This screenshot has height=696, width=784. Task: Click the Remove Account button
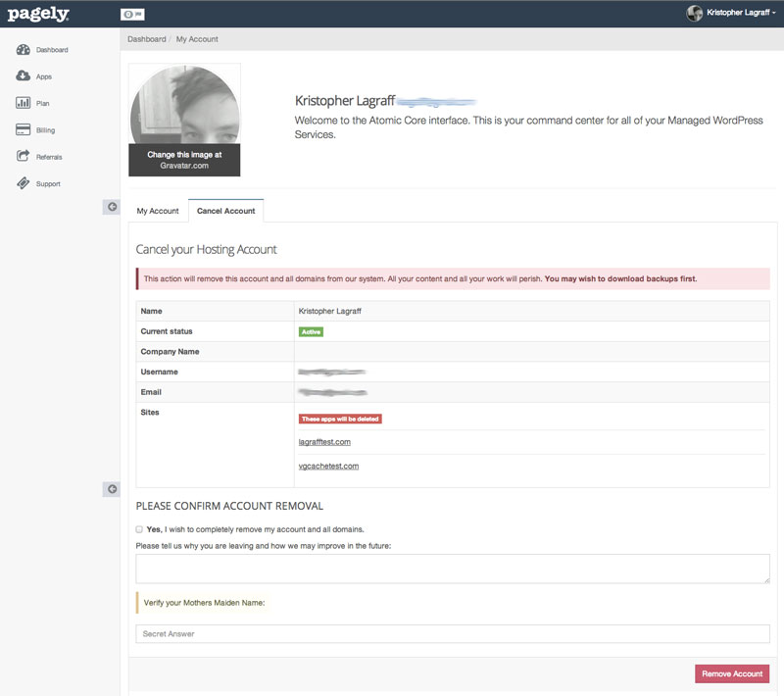point(732,674)
